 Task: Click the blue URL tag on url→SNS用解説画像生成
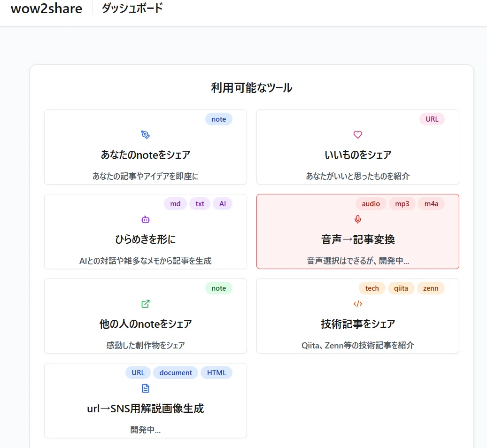(138, 373)
